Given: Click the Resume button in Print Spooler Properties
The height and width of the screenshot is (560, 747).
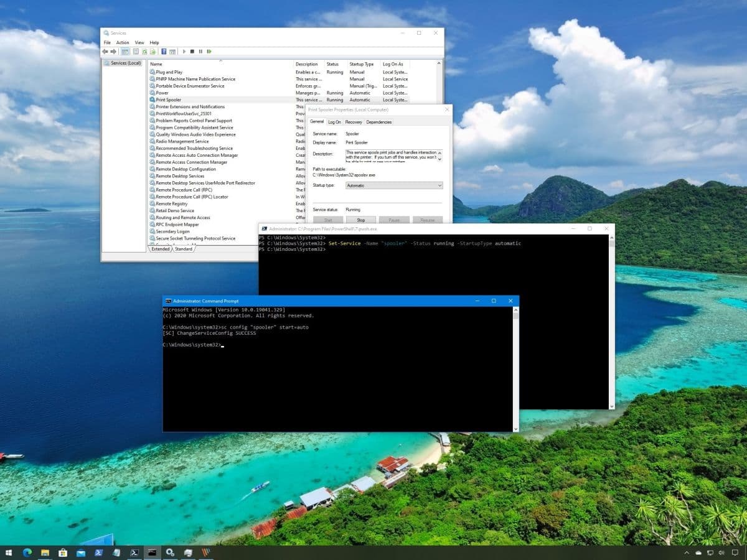Looking at the screenshot, I should [428, 220].
